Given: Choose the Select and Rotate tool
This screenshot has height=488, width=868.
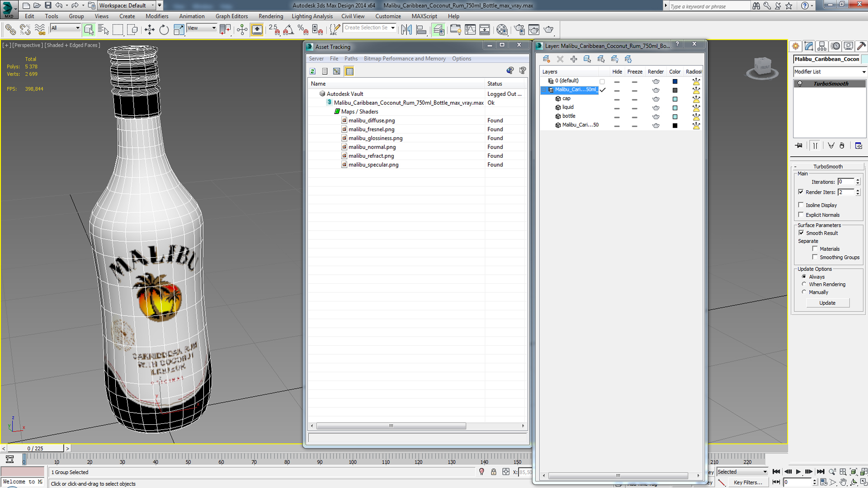Looking at the screenshot, I should [x=164, y=30].
